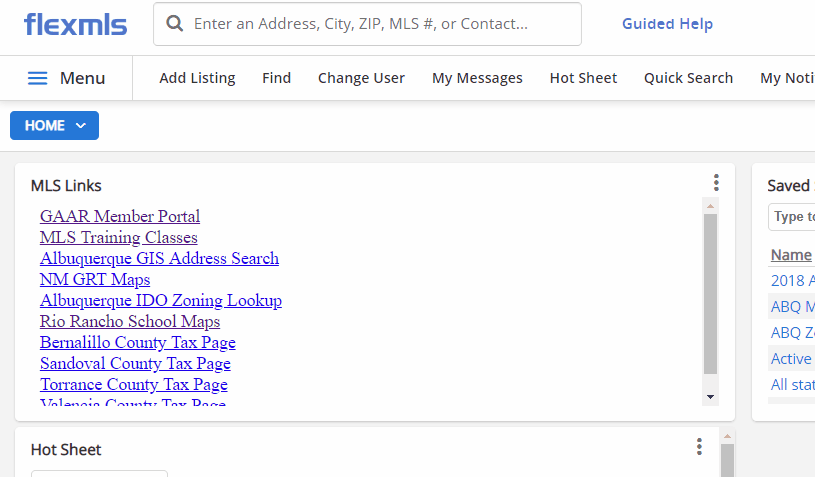Screen dimensions: 815x477
Task: Click the search magnifier icon
Action: (175, 24)
